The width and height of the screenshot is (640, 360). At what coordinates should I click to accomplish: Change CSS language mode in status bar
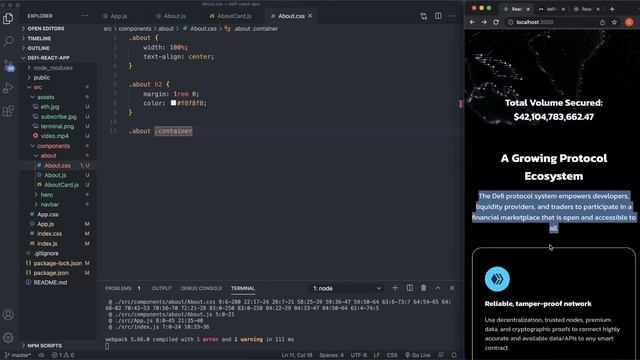pyautogui.click(x=392, y=355)
